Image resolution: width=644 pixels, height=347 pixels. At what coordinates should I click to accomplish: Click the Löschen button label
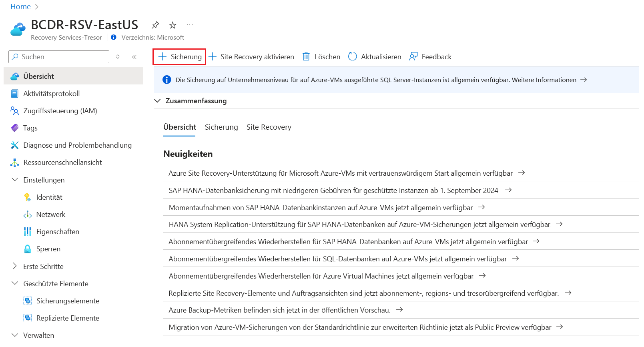[327, 57]
